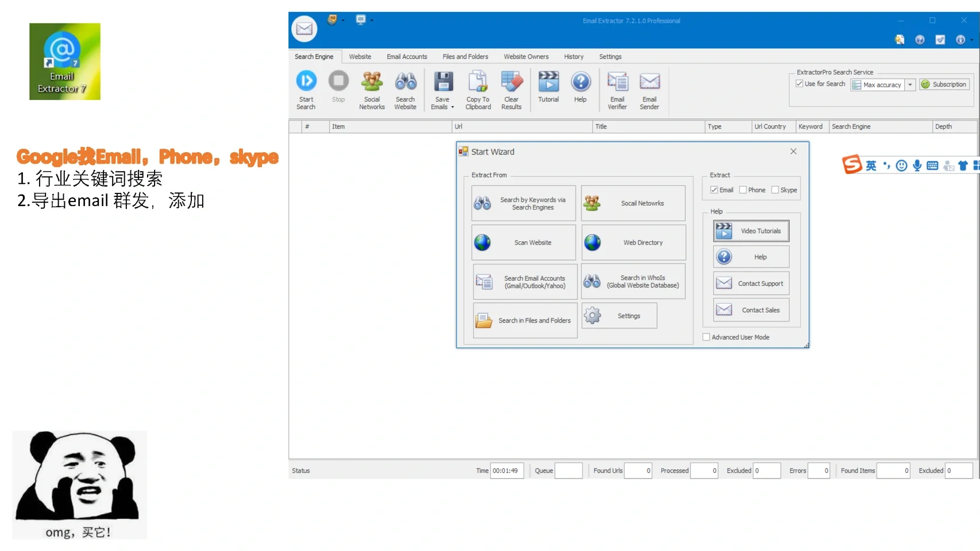
Task: Choose Search Email Accounts option
Action: (x=525, y=282)
